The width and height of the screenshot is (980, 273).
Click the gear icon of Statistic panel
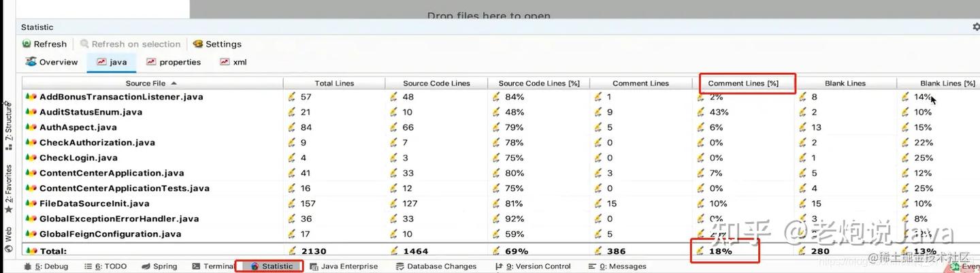(x=976, y=27)
